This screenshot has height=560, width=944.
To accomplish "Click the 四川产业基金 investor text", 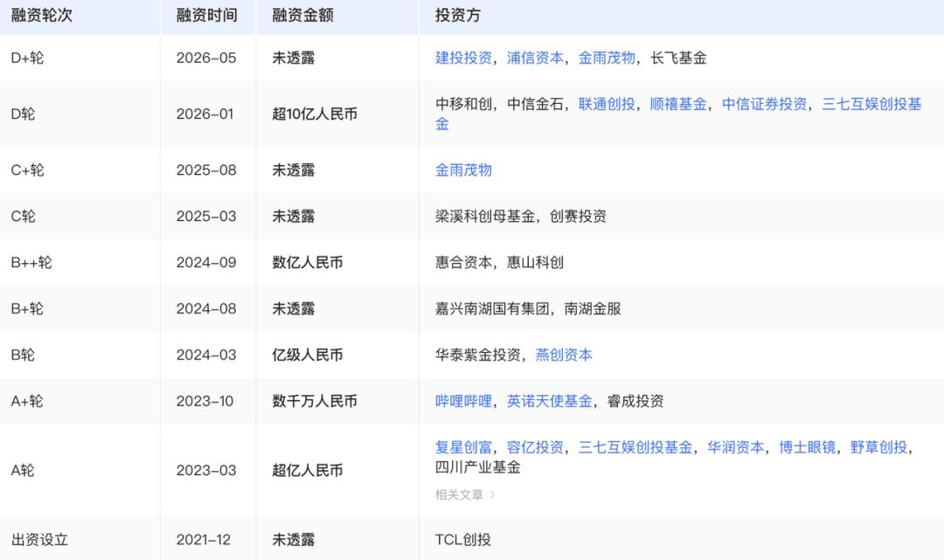I will pyautogui.click(x=478, y=467).
